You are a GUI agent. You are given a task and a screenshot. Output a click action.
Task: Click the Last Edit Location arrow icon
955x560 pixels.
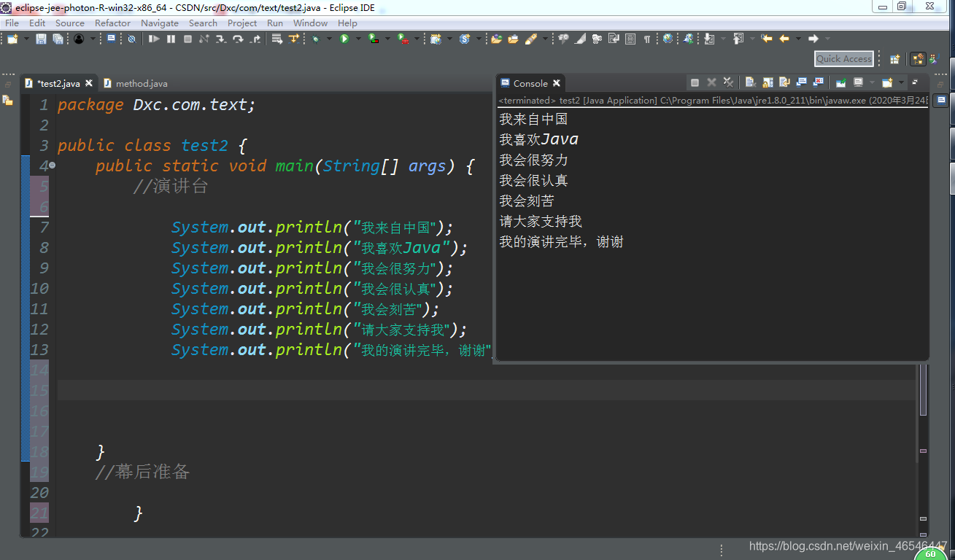(x=767, y=39)
